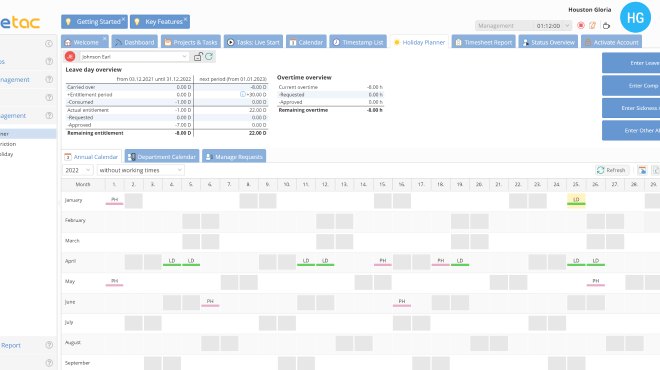Open the Johnson Earl employee dropdown
Viewport: 660px width, 370px height.
pyautogui.click(x=133, y=56)
